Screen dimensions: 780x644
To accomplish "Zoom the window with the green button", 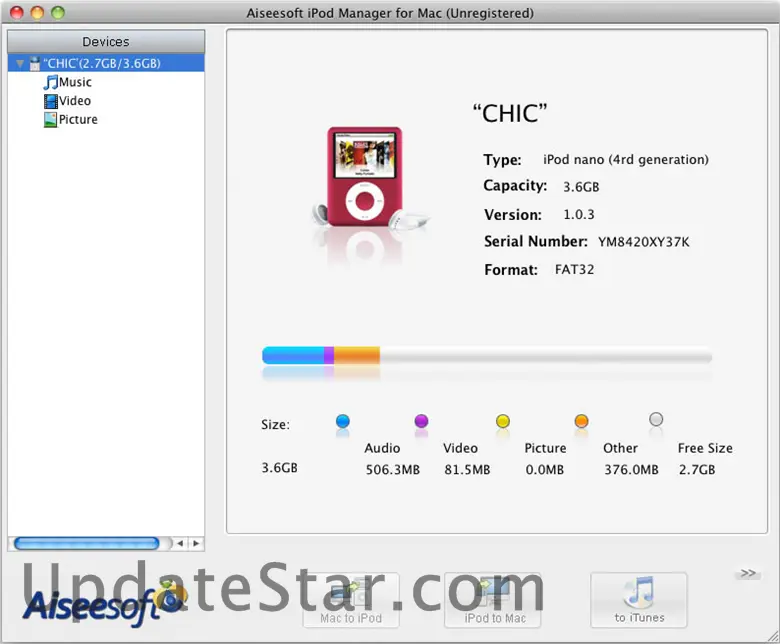I will (x=58, y=13).
